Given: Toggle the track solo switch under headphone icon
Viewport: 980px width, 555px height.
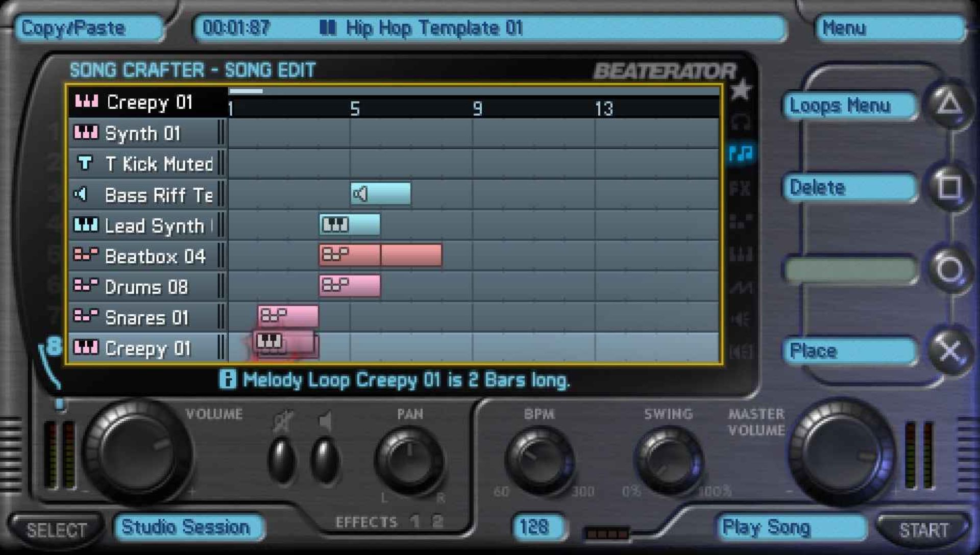Looking at the screenshot, I should coord(282,459).
